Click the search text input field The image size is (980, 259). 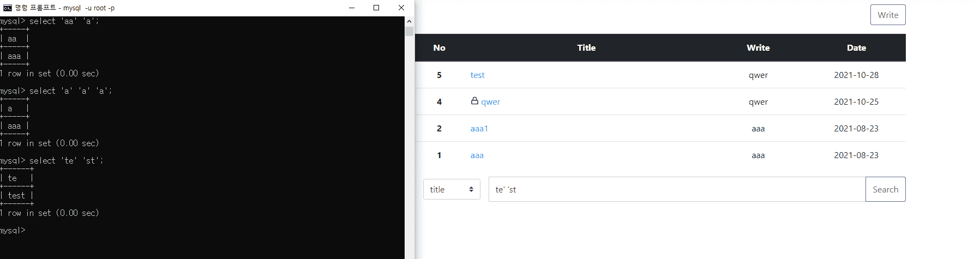coord(676,189)
